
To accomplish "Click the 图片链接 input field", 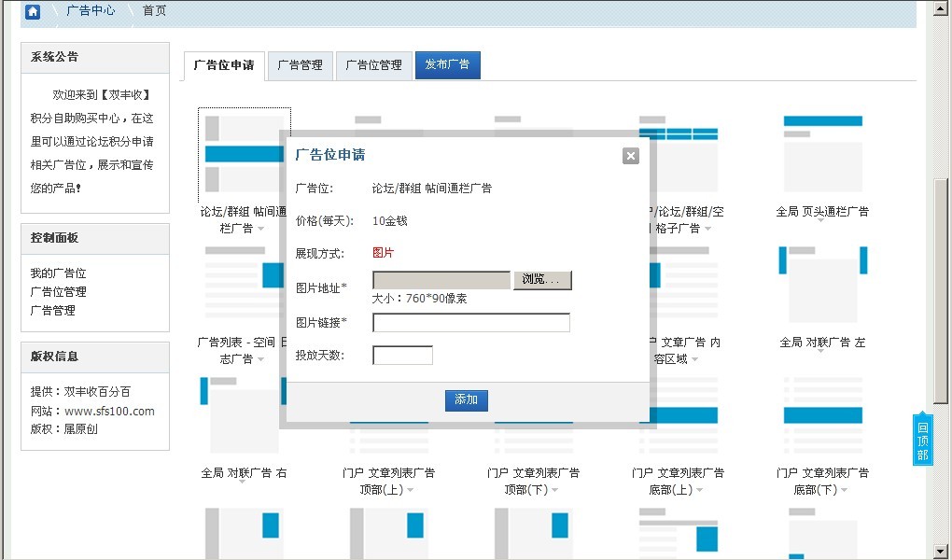I will point(470,322).
